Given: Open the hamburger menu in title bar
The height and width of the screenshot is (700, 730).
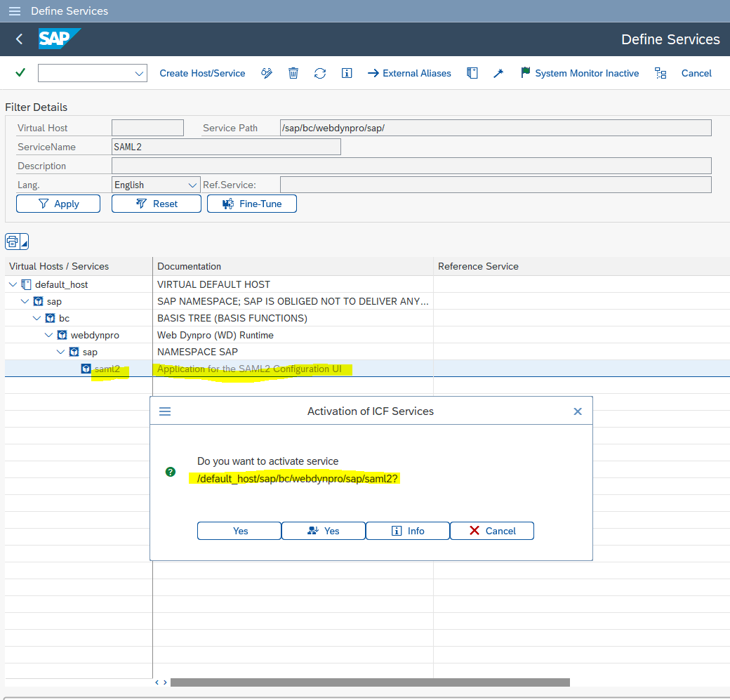Looking at the screenshot, I should click(x=15, y=11).
